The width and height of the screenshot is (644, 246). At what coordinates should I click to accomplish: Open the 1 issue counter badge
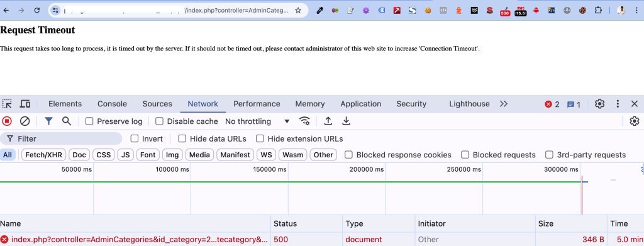click(574, 104)
